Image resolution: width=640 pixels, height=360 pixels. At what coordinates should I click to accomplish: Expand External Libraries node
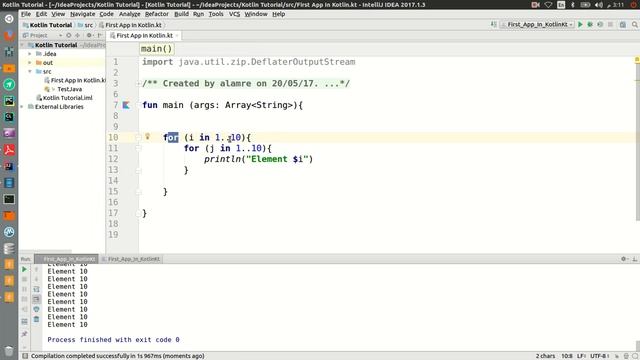click(x=22, y=107)
